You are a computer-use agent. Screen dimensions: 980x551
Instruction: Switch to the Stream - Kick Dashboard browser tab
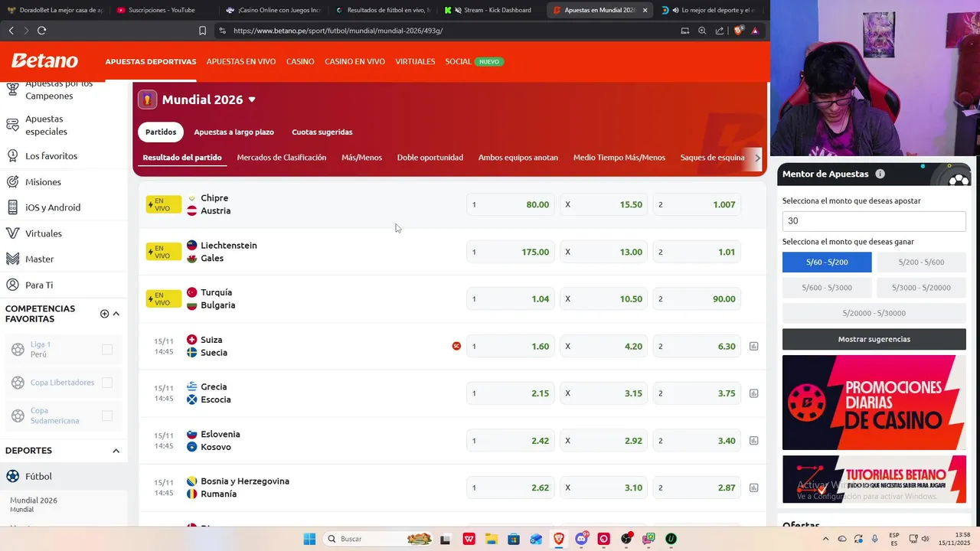pyautogui.click(x=490, y=10)
